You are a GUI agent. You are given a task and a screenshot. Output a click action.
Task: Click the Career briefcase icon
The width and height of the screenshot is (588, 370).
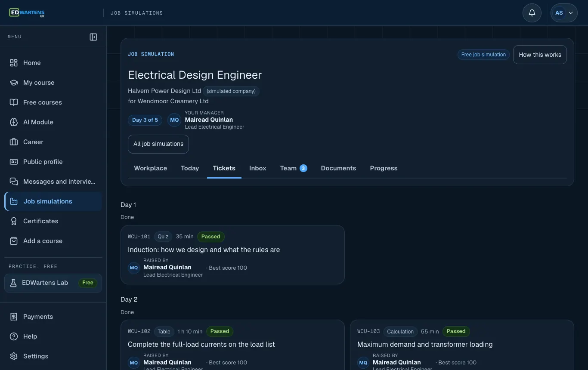[14, 142]
